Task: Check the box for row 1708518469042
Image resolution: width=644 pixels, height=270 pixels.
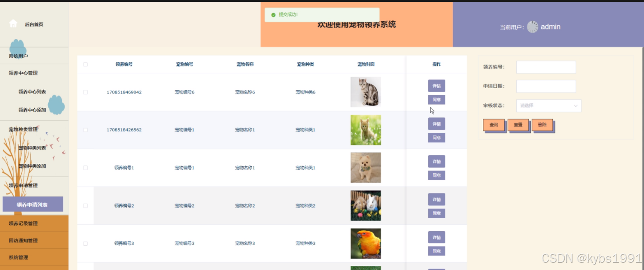Action: pos(85,92)
